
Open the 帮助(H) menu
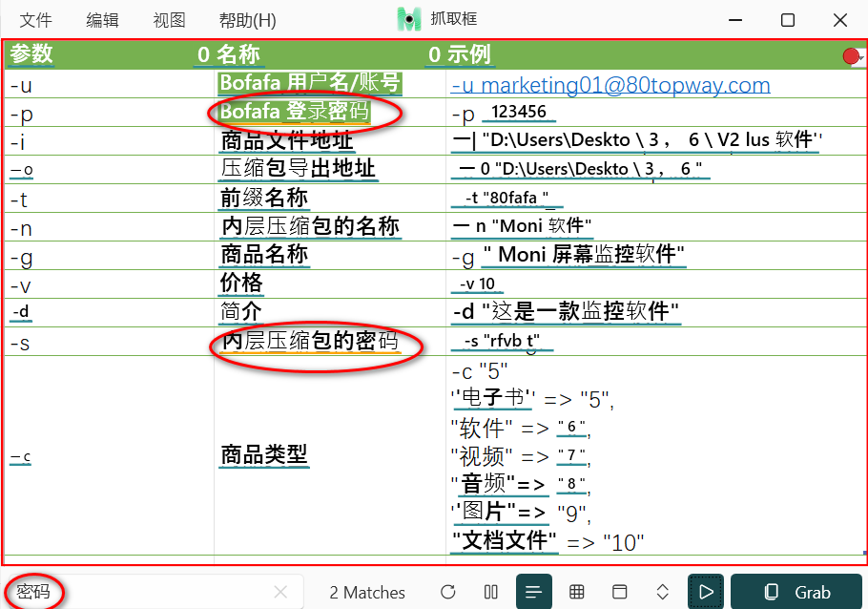click(x=246, y=20)
